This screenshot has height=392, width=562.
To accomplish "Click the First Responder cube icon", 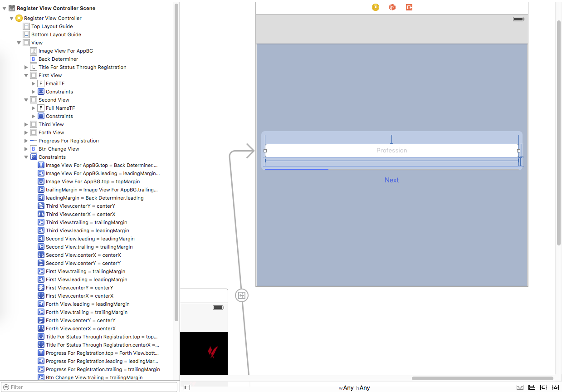I will [392, 7].
